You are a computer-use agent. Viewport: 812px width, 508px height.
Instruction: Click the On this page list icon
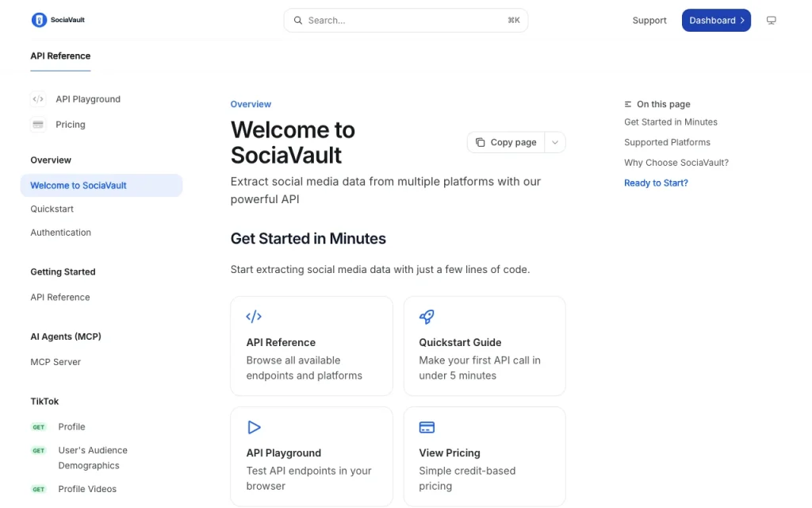tap(628, 104)
